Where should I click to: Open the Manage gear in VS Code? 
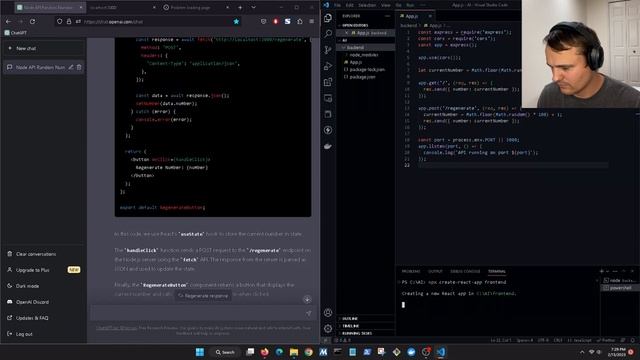click(328, 329)
